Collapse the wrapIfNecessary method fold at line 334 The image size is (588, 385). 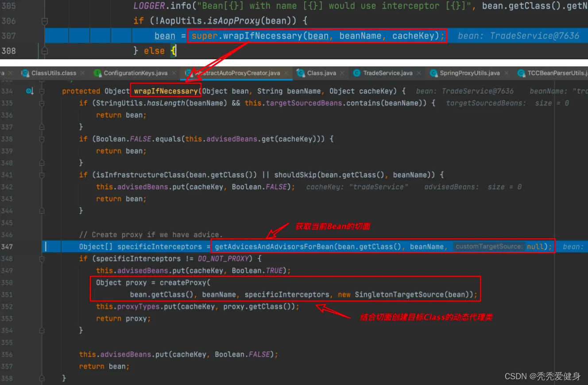click(42, 91)
